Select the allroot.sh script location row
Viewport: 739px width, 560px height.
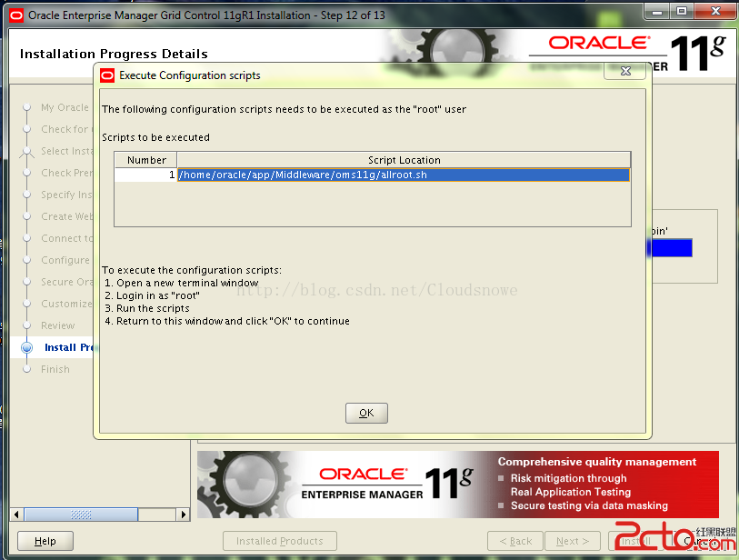tap(404, 175)
